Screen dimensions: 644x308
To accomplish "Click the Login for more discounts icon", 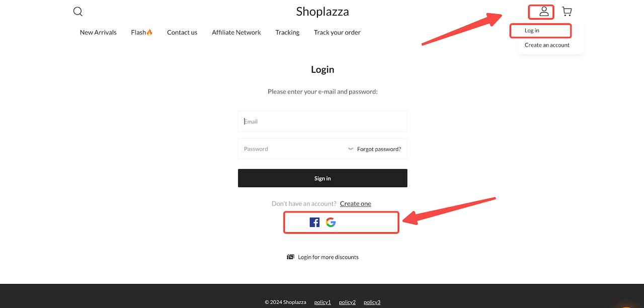I will point(290,257).
